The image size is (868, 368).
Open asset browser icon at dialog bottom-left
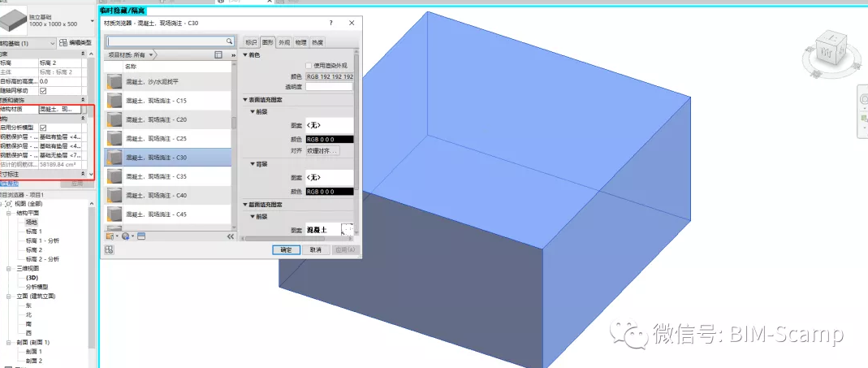click(109, 250)
